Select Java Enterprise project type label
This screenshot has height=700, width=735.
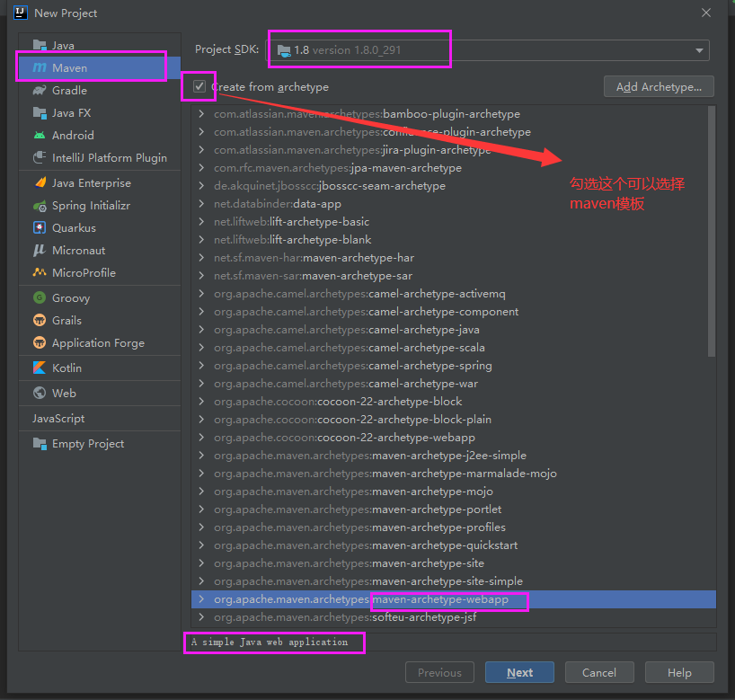click(x=92, y=182)
